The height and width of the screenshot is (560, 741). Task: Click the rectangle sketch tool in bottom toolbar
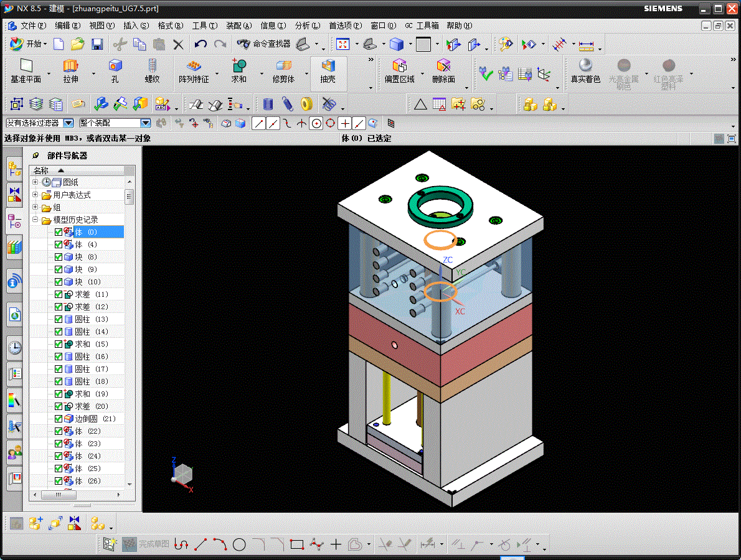pos(297,544)
